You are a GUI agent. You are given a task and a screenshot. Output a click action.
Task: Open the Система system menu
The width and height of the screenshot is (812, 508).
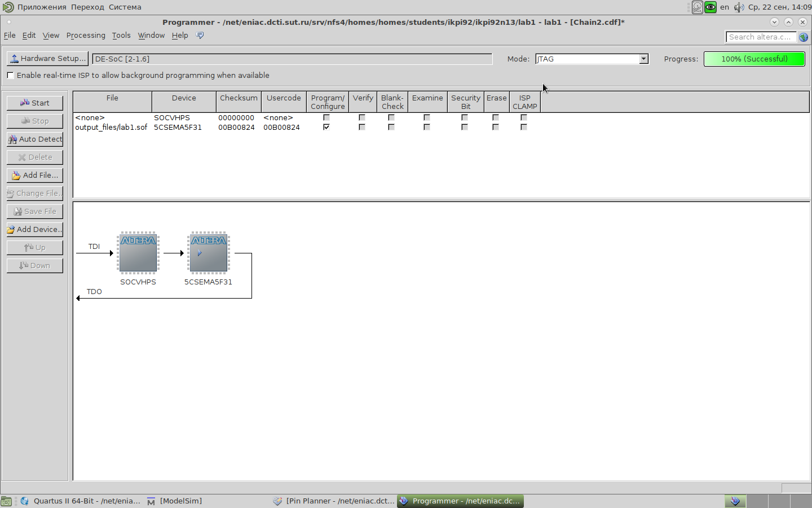(x=125, y=7)
